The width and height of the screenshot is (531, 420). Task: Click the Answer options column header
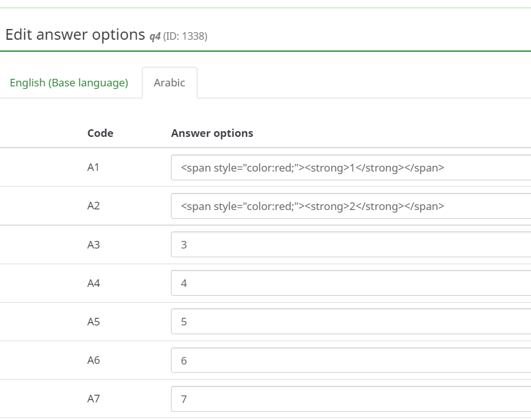pos(212,133)
